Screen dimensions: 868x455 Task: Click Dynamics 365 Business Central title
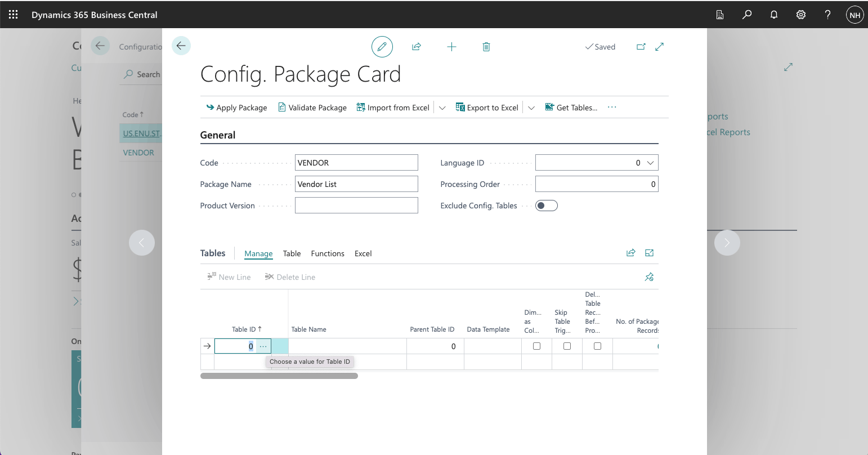click(x=95, y=15)
